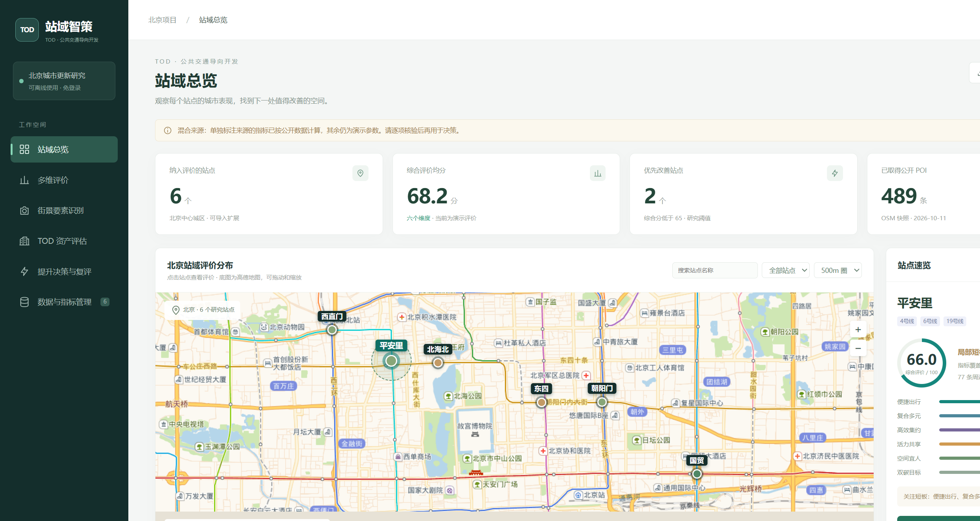Click the 北京城市更新研究 project card
Image resolution: width=980 pixels, height=521 pixels.
pyautogui.click(x=64, y=81)
